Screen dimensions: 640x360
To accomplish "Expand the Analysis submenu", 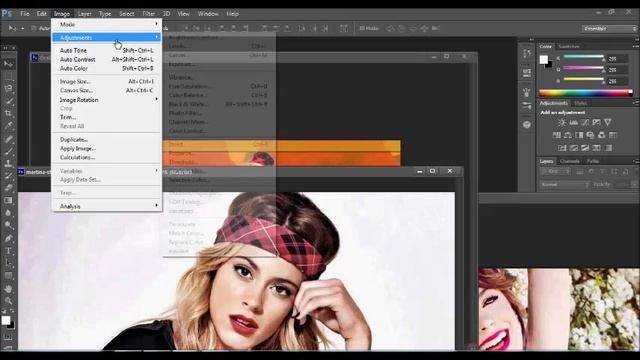I will click(107, 207).
